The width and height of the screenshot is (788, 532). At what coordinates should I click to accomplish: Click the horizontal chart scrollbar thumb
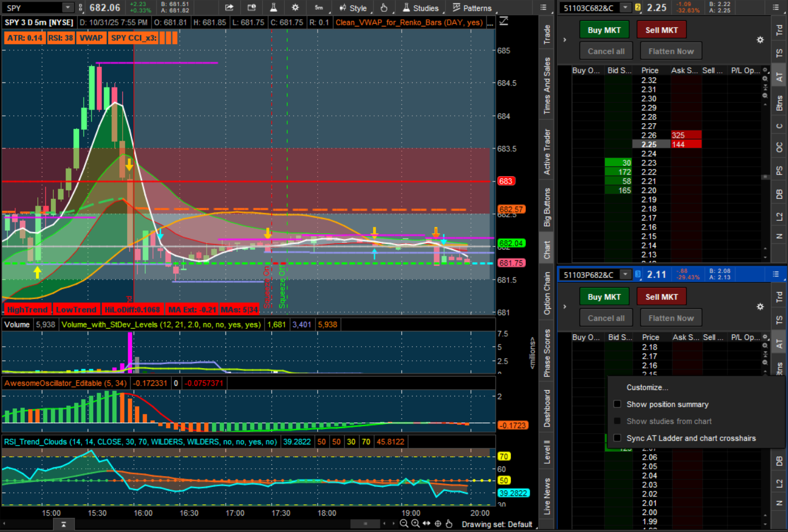pyautogui.click(x=365, y=524)
